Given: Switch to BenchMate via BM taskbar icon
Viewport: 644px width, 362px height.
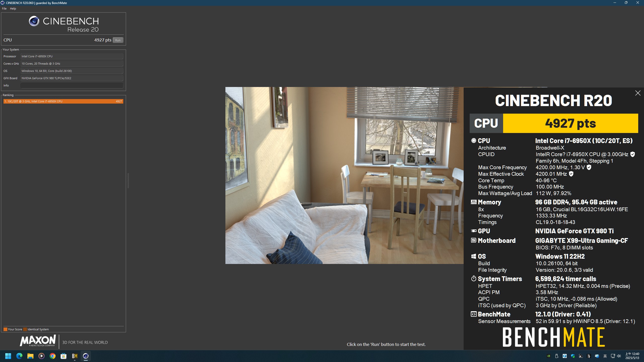Looking at the screenshot, I should [74, 356].
